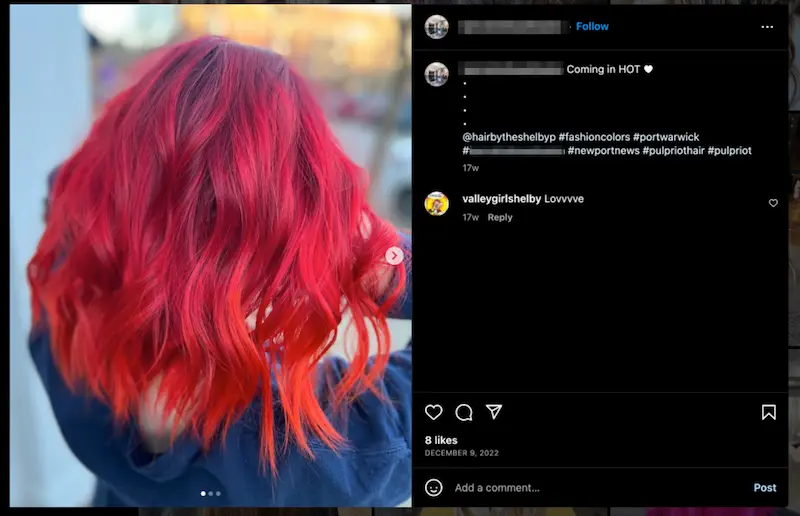Go to next photo with arrow

[x=394, y=256]
